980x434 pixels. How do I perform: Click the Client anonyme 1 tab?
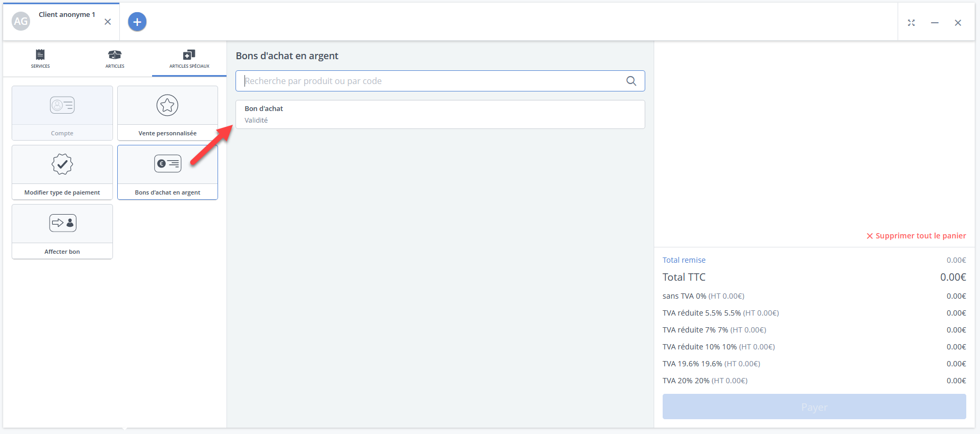(61, 22)
